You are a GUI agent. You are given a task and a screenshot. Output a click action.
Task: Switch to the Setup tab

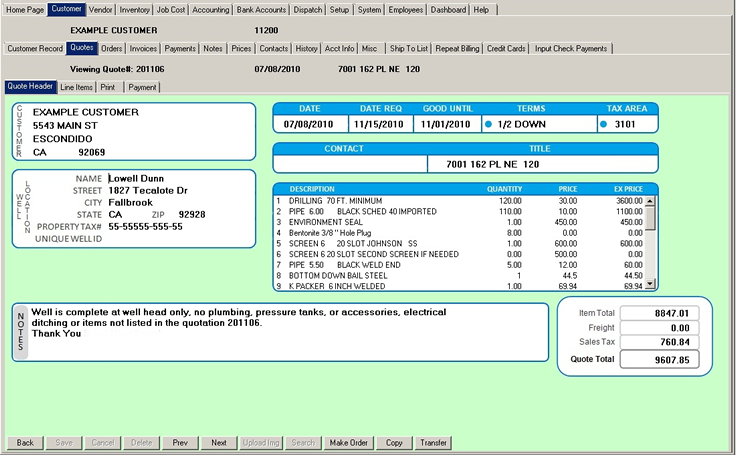(339, 9)
